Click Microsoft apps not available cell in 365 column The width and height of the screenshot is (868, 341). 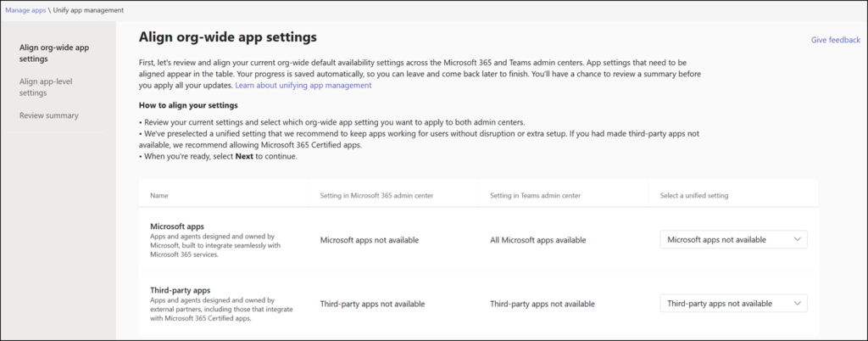pyautogui.click(x=370, y=240)
